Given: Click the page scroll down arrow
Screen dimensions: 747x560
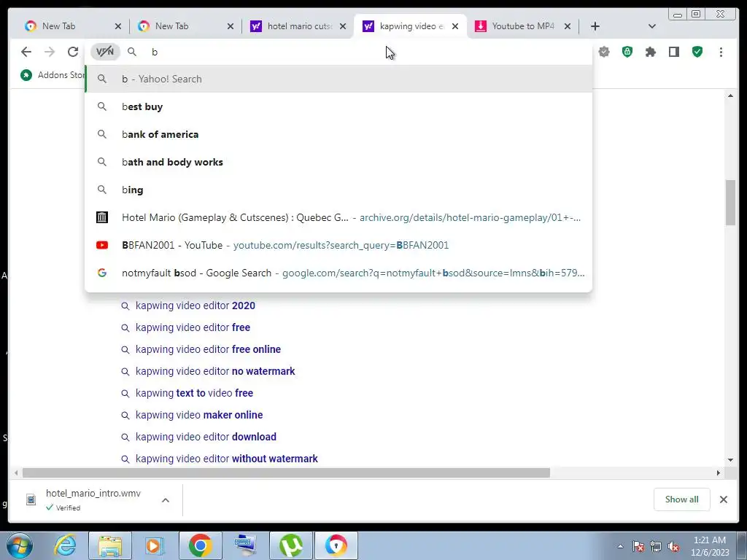Looking at the screenshot, I should pyautogui.click(x=730, y=460).
